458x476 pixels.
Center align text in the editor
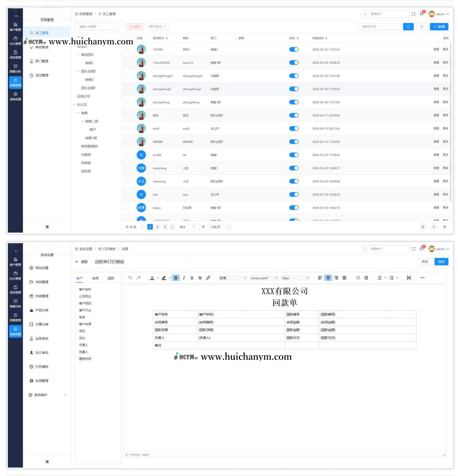coord(328,278)
